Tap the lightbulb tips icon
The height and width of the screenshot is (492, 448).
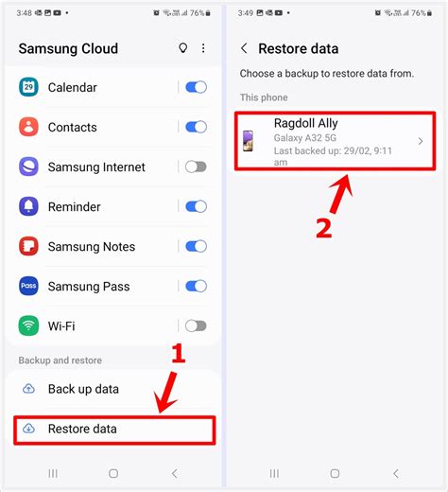click(183, 48)
